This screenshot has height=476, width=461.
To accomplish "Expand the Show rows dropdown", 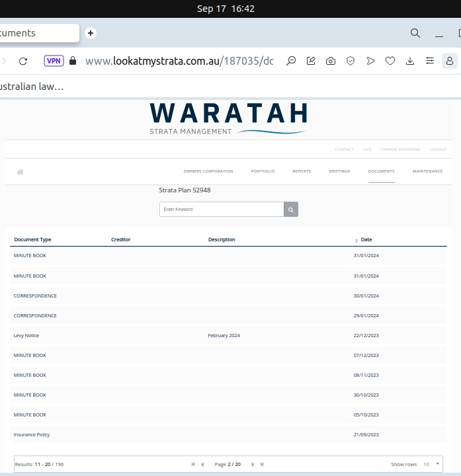I will 431,464.
